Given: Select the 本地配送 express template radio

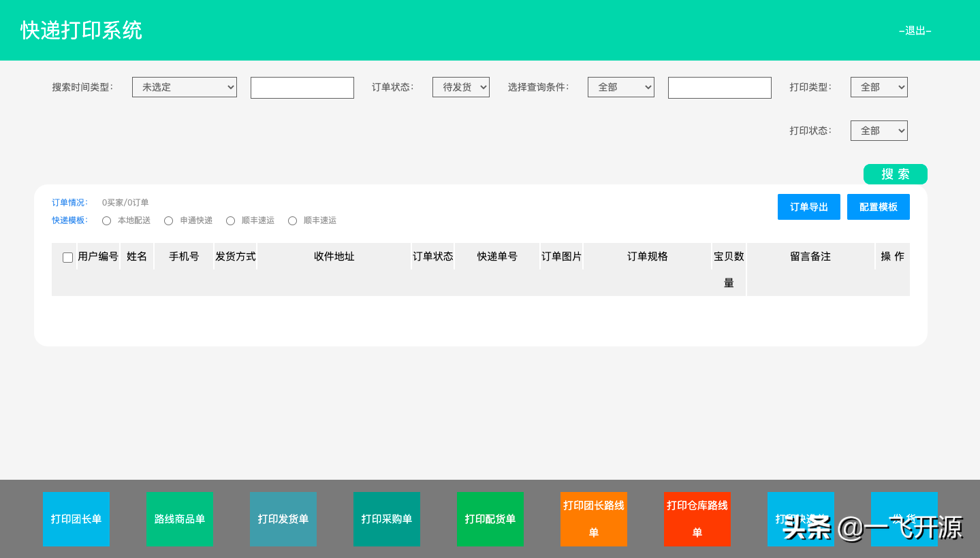Looking at the screenshot, I should tap(106, 220).
